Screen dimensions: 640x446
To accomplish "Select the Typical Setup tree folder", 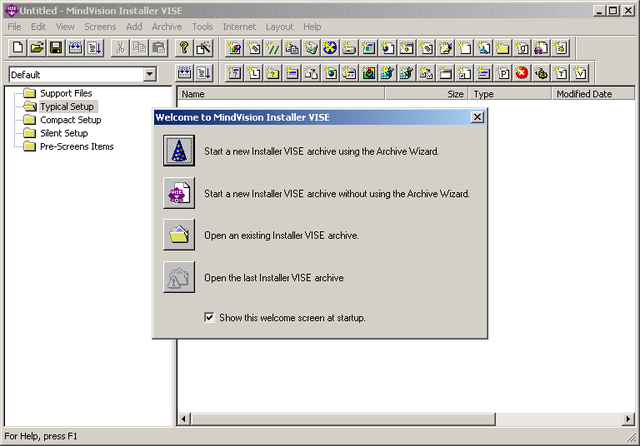I will click(67, 107).
